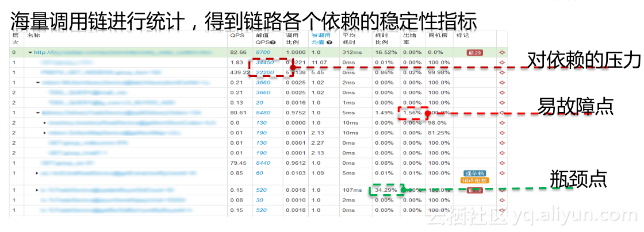Collapse the root http row
The height and width of the screenshot is (232, 644).
(30, 52)
